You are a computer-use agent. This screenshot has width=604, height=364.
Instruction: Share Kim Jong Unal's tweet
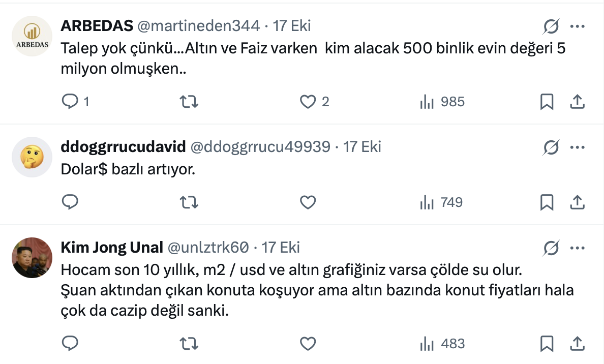click(x=577, y=344)
